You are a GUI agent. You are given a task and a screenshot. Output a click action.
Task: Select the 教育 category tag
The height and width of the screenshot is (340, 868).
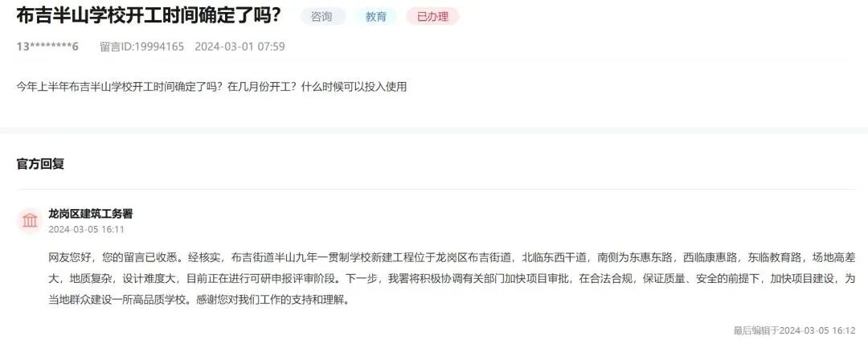pyautogui.click(x=376, y=17)
